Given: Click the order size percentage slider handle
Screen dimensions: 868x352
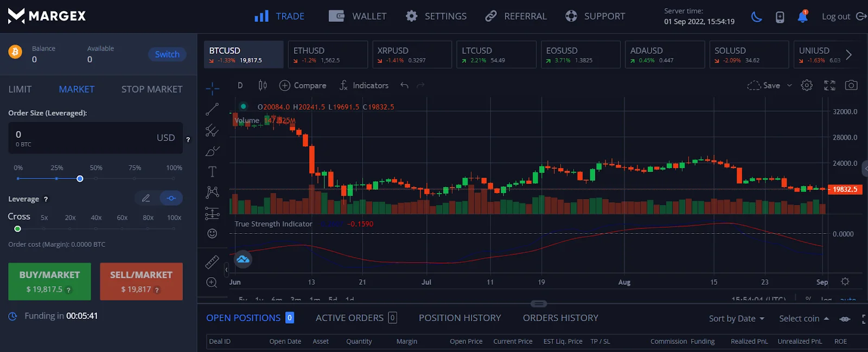Looking at the screenshot, I should pyautogui.click(x=80, y=178).
